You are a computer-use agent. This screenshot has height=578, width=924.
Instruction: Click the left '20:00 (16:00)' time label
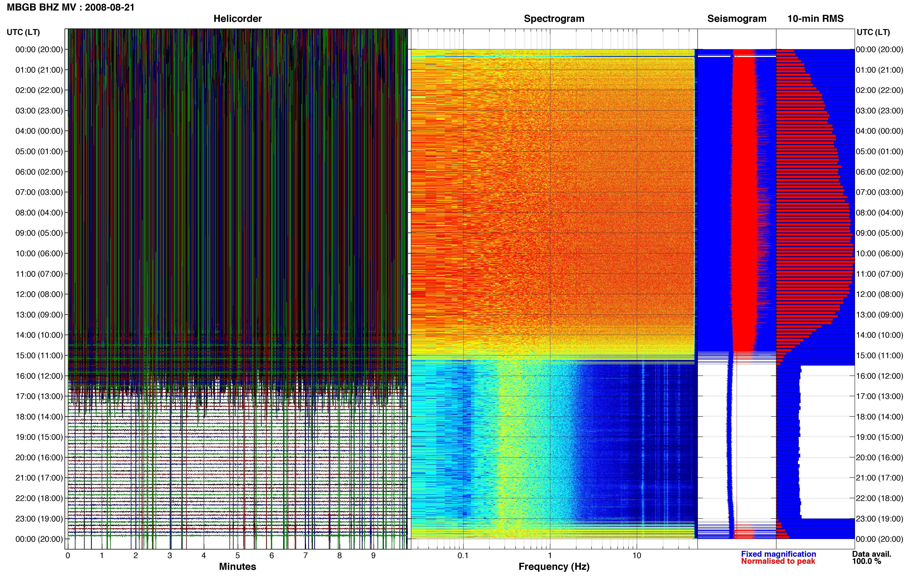(39, 458)
